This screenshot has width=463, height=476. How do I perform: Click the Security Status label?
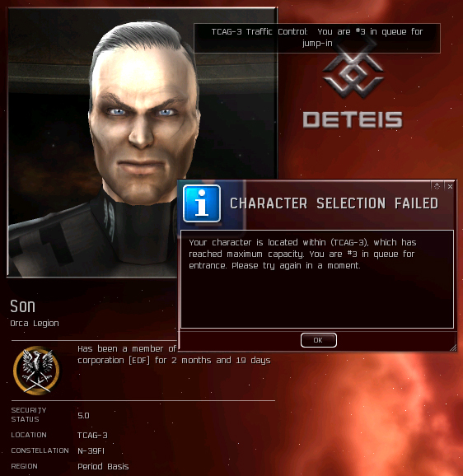pos(29,415)
